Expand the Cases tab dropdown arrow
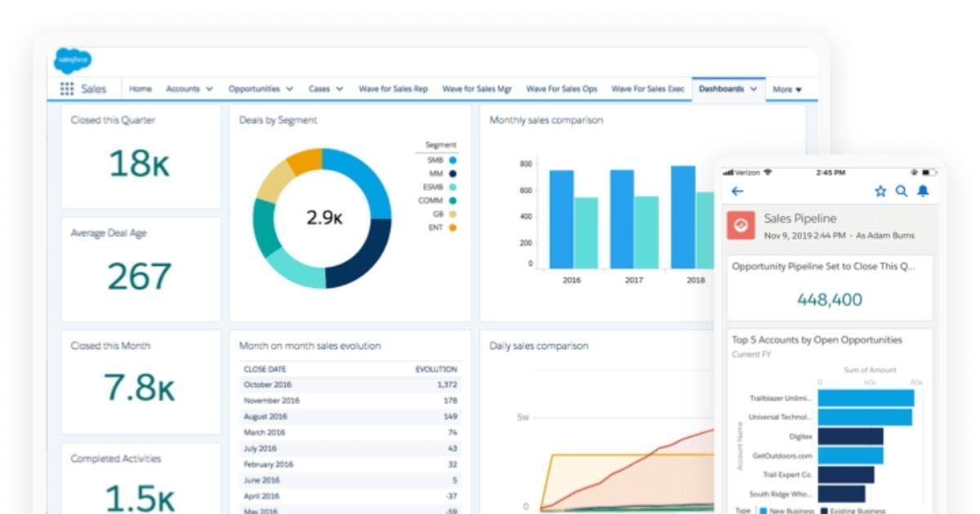The image size is (980, 514). 340,89
